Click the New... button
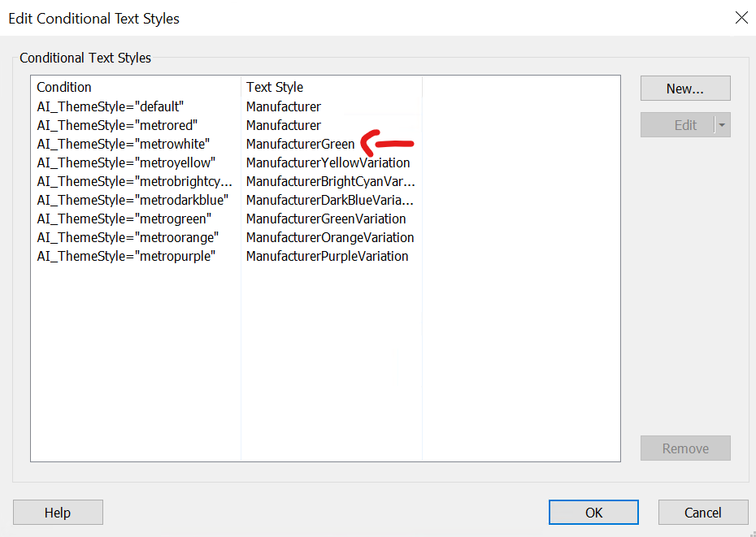The image size is (756, 537). tap(684, 89)
